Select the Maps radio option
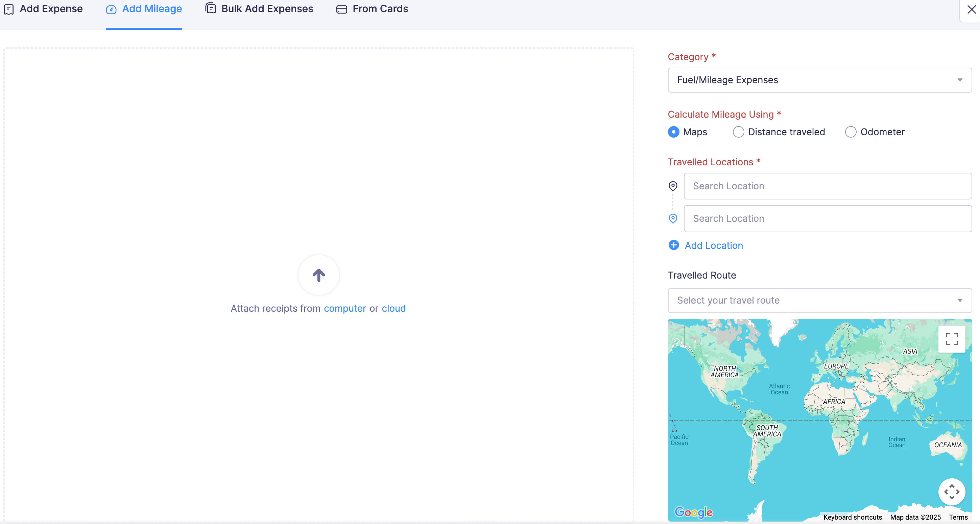 click(x=673, y=132)
